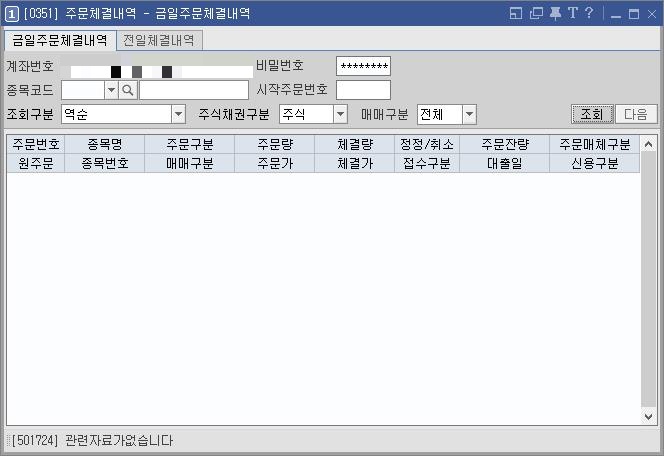Click the 주문량 column header
664x456 pixels.
(275, 144)
